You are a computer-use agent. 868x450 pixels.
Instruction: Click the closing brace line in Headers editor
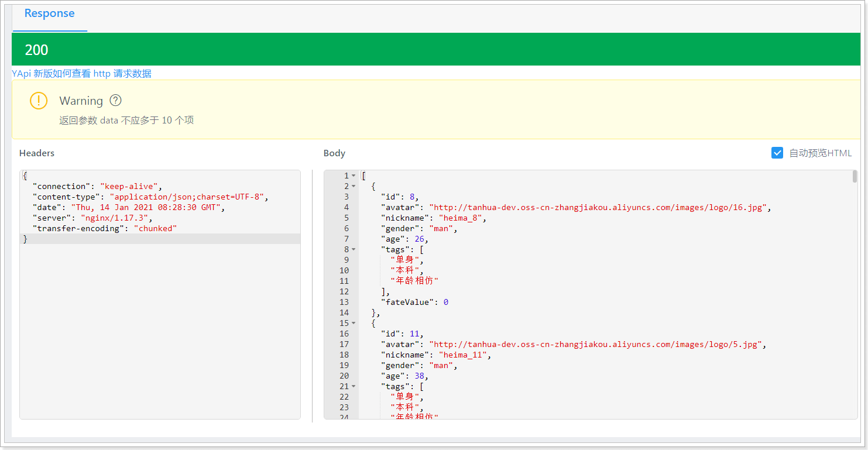pos(160,239)
